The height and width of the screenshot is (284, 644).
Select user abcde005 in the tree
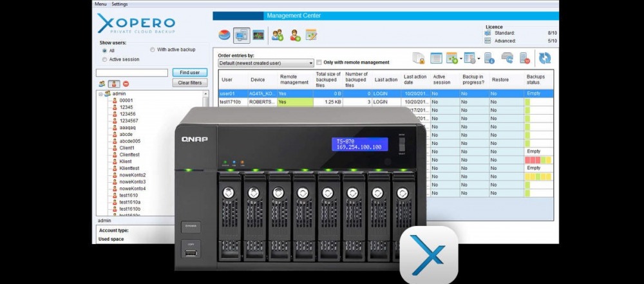[130, 141]
